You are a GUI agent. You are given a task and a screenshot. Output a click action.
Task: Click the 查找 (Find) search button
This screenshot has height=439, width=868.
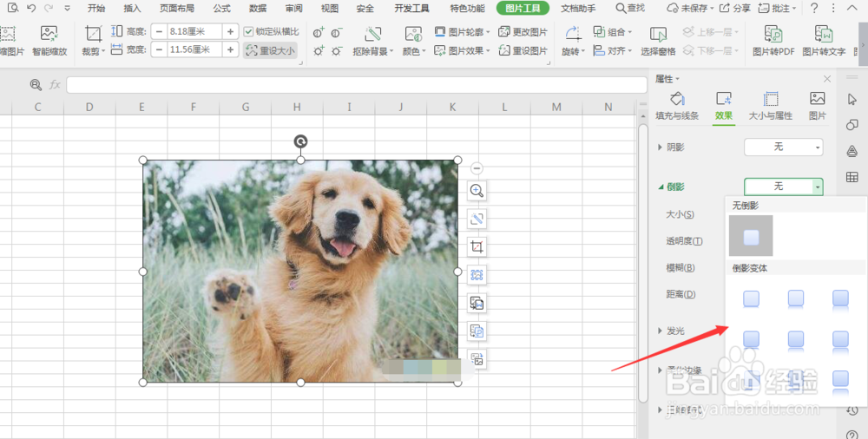(630, 9)
